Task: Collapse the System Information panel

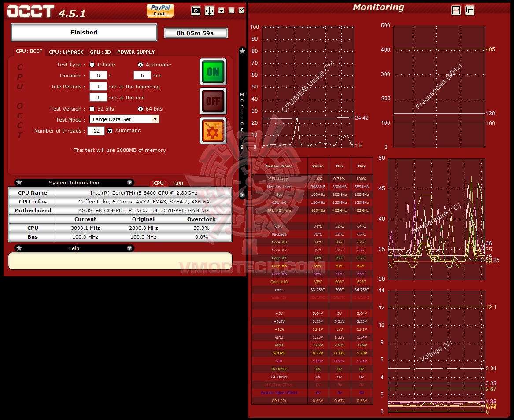Action: click(x=129, y=182)
